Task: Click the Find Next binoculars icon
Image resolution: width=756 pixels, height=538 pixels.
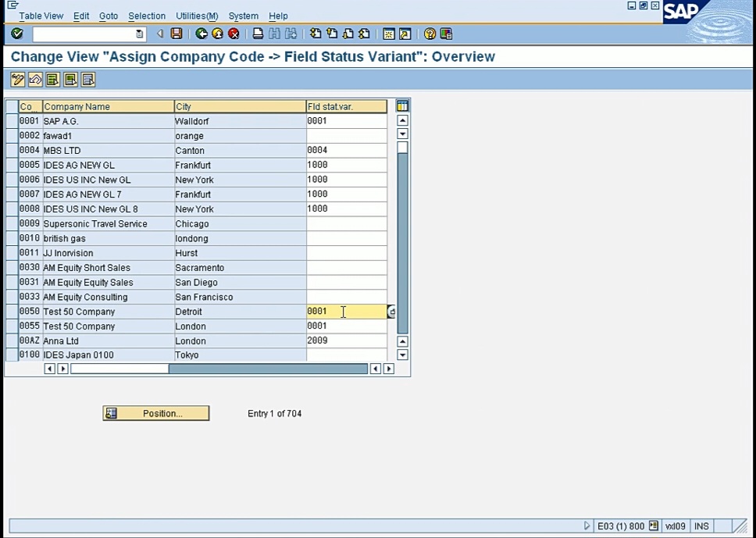Action: point(291,34)
